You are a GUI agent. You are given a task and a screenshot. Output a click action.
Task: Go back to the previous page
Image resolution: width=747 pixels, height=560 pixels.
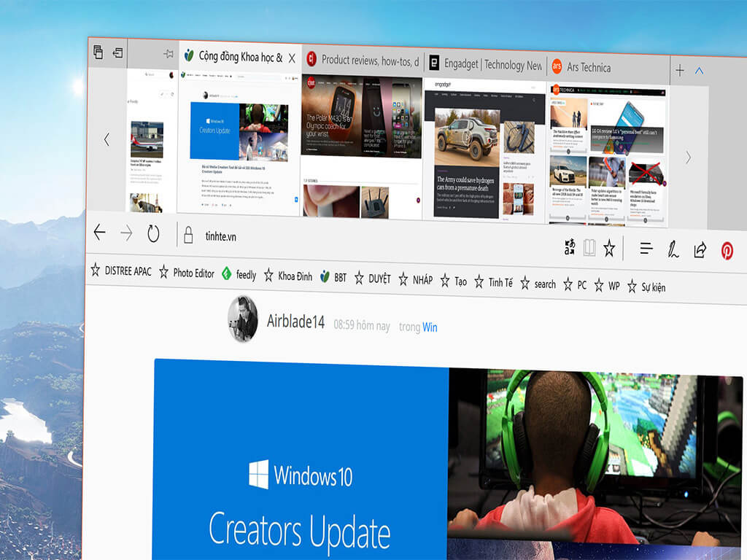tap(99, 233)
